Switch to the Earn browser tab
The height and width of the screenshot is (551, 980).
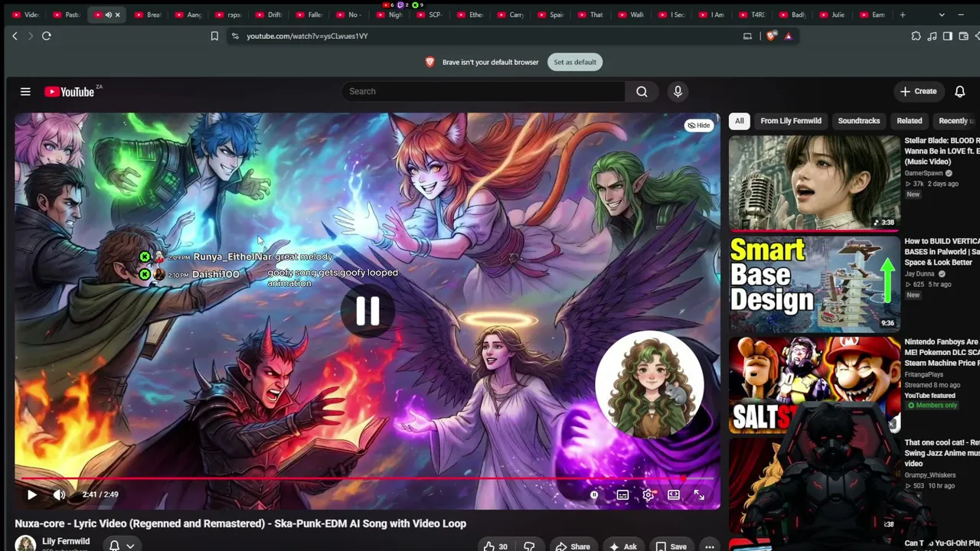pyautogui.click(x=873, y=15)
